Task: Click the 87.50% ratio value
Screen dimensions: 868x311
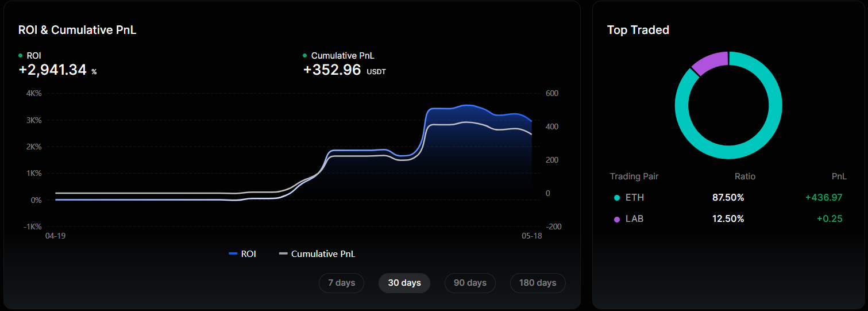Action: (728, 198)
